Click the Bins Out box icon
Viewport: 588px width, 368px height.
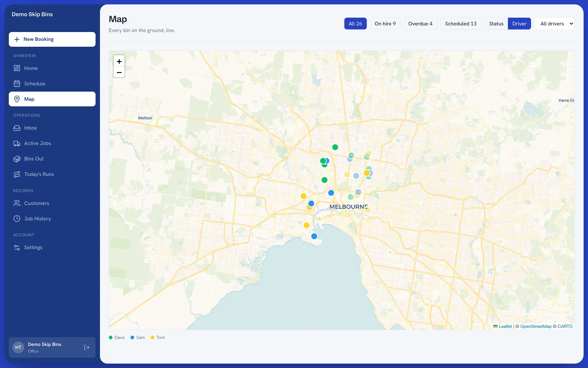17,159
